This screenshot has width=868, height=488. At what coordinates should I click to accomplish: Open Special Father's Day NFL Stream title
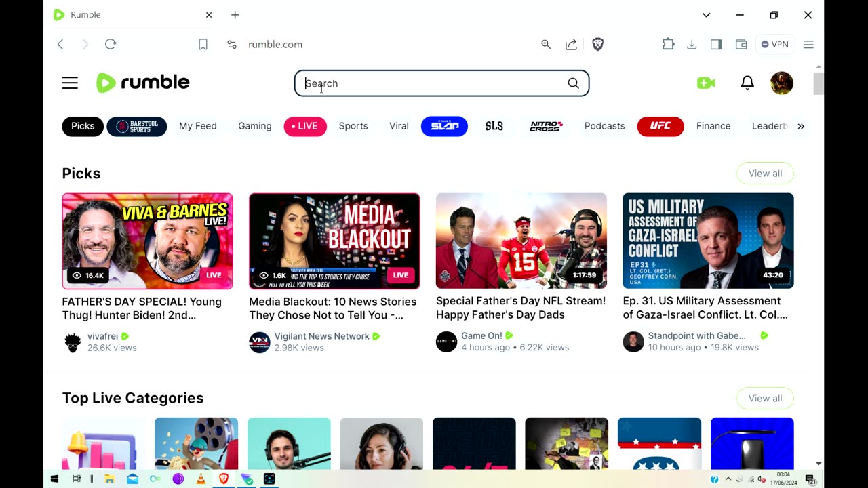[521, 308]
